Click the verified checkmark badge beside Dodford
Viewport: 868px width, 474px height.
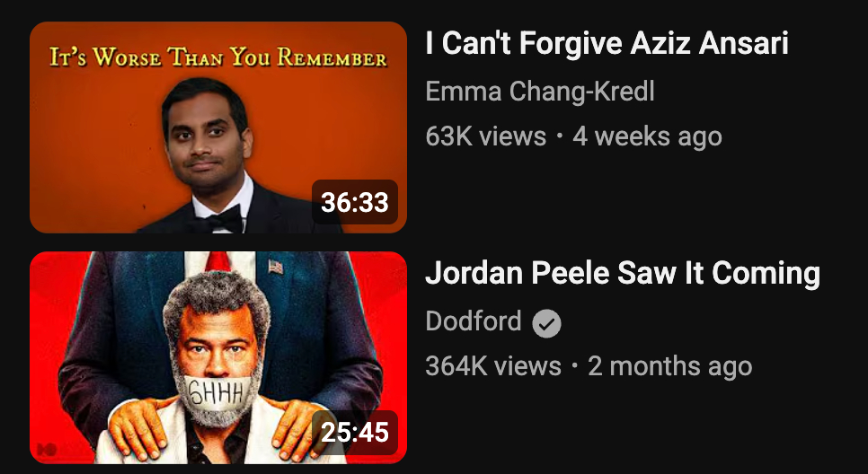click(x=546, y=323)
